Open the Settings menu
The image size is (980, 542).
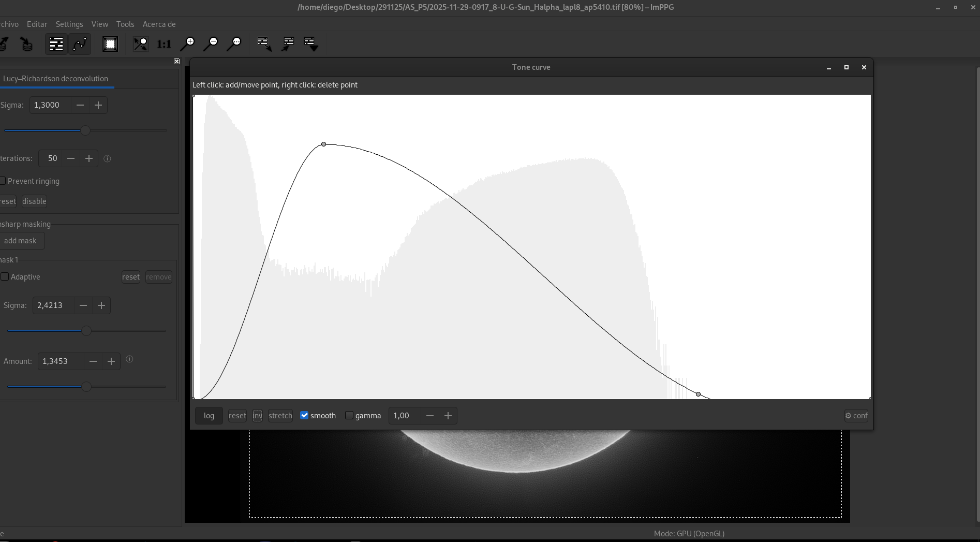[x=69, y=24]
